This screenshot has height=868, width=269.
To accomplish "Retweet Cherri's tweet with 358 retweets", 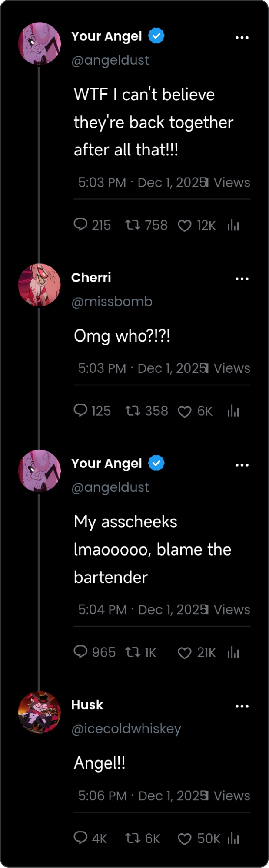I will [x=133, y=411].
